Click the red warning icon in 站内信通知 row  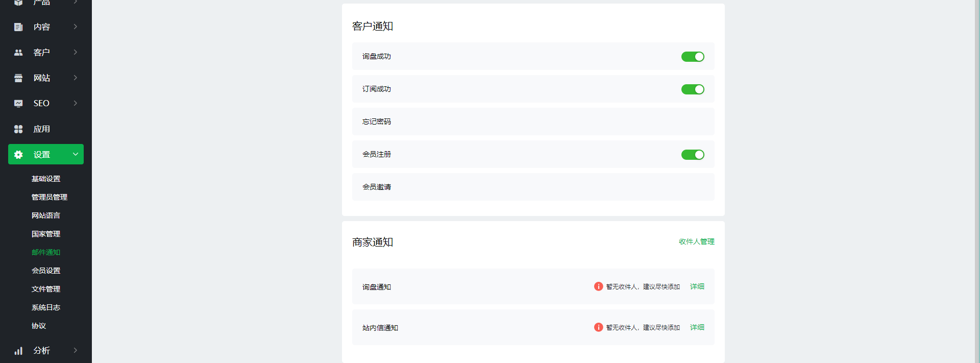point(598,327)
